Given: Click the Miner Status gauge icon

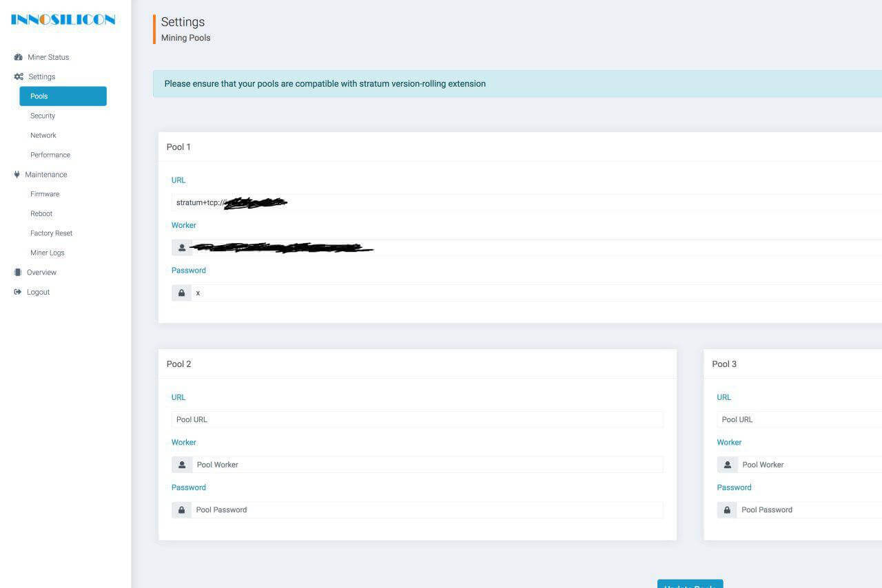Looking at the screenshot, I should (19, 57).
